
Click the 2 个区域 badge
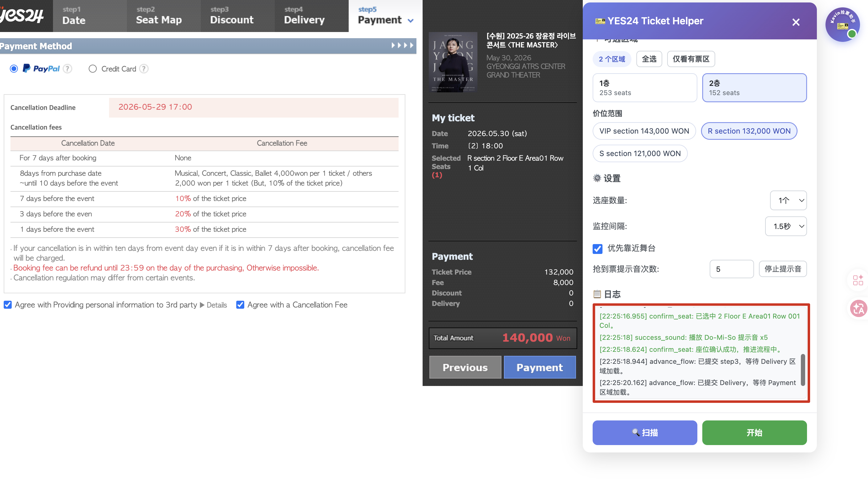[x=612, y=59]
